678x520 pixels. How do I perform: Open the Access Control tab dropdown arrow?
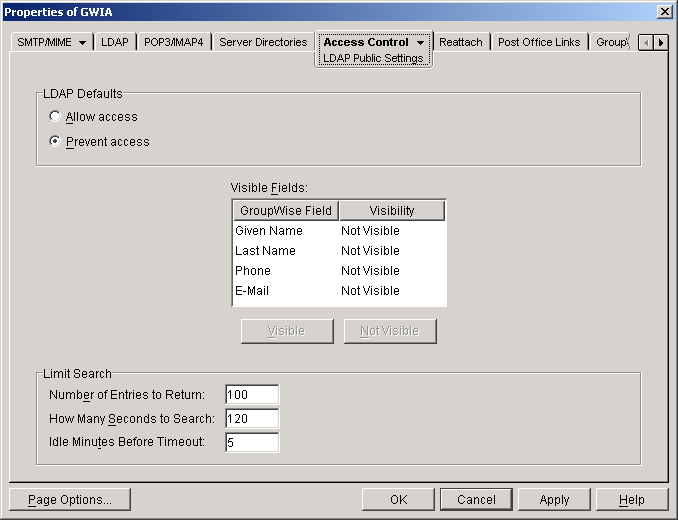tap(420, 42)
